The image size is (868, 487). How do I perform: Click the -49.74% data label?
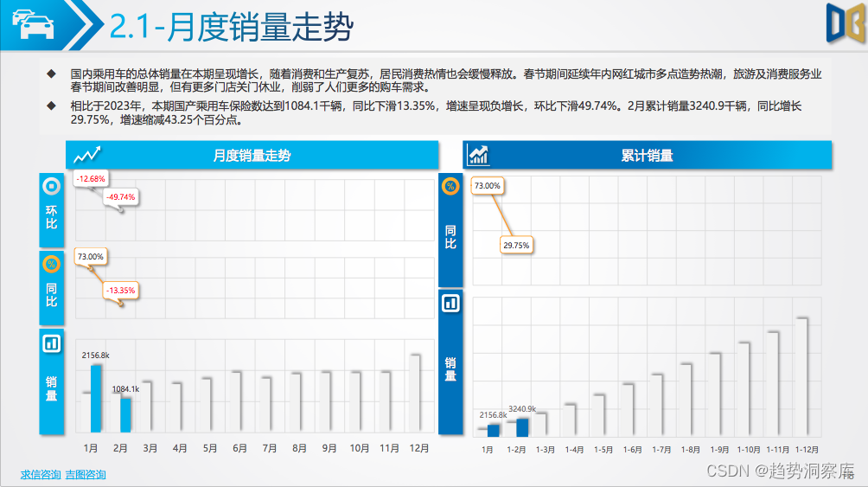(121, 196)
